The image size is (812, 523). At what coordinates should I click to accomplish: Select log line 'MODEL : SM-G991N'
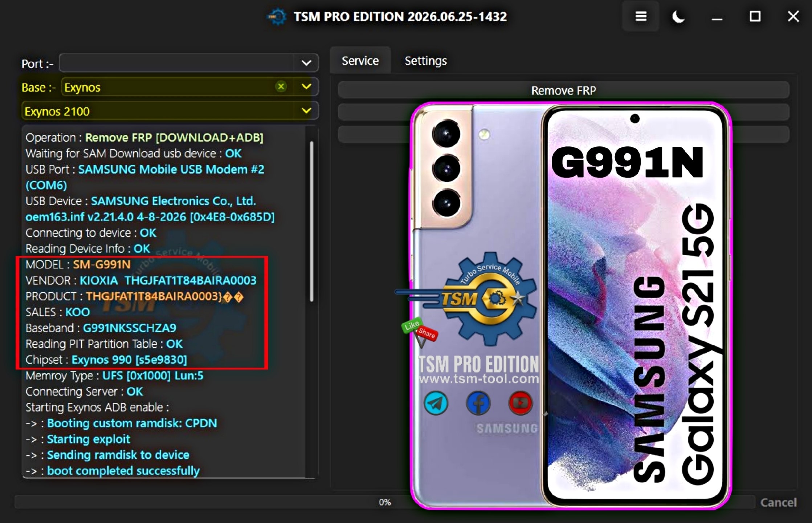coord(78,264)
